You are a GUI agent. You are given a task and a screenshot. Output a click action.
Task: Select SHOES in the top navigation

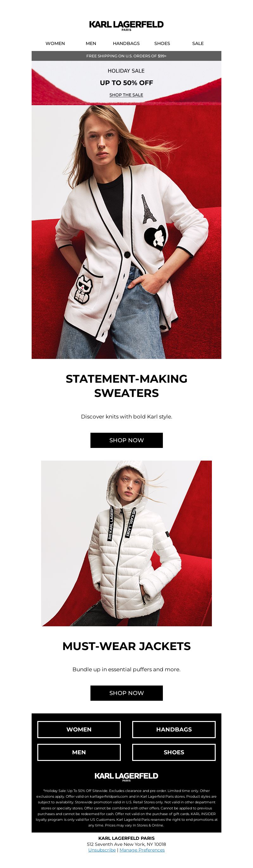pyautogui.click(x=162, y=43)
